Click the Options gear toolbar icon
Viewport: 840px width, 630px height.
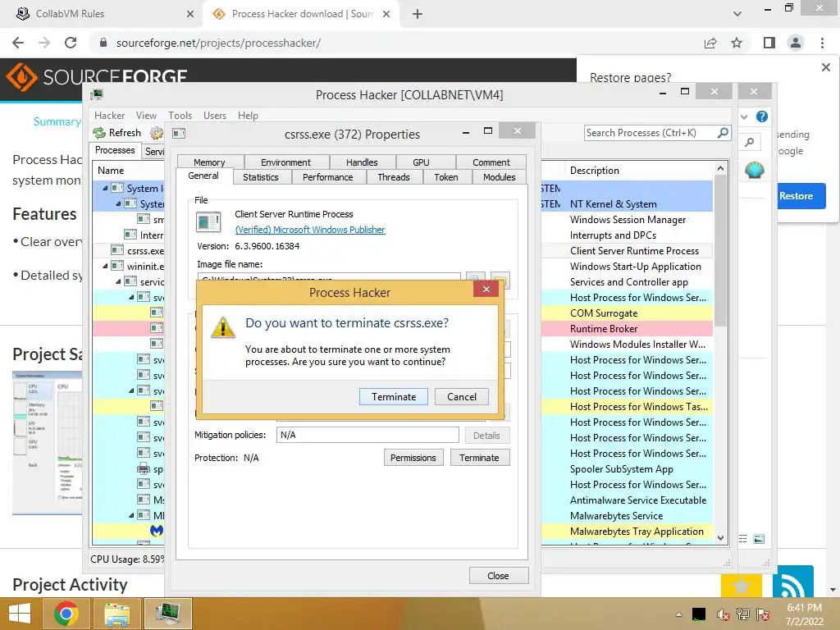(x=157, y=132)
